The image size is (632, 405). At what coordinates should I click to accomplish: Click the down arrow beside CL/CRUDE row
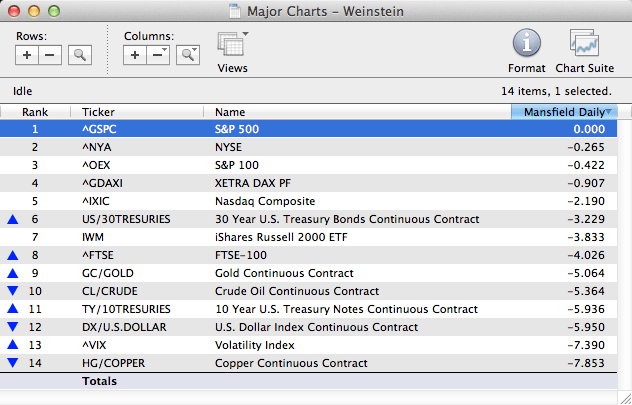pyautogui.click(x=12, y=291)
